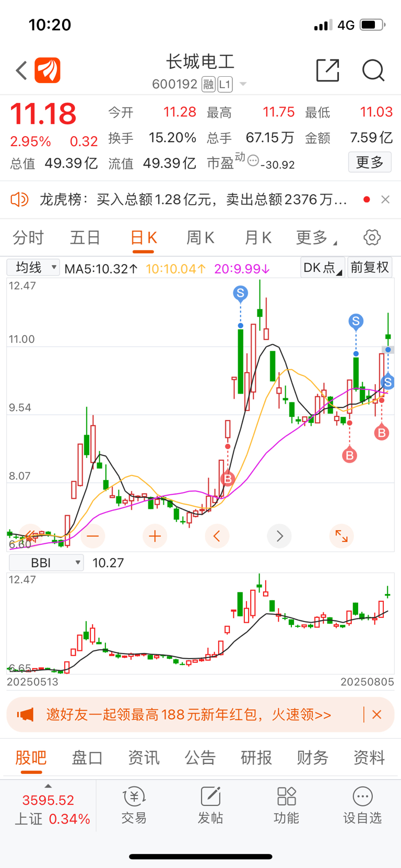Tap the speaker announcement icon
The image size is (401, 868).
coord(19,199)
